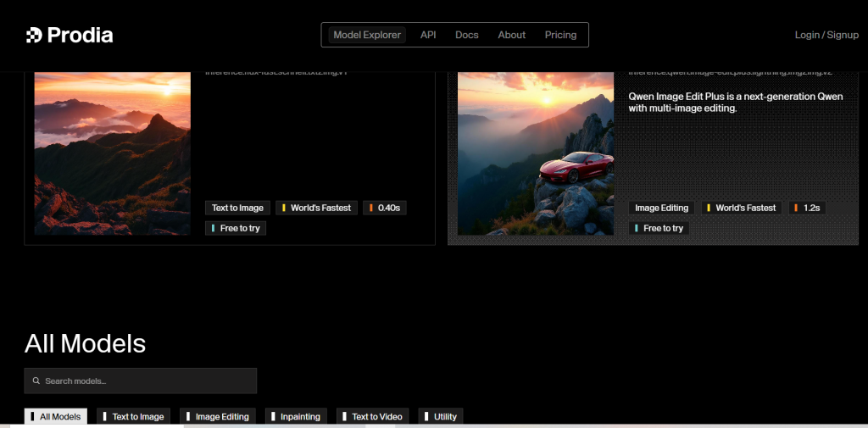
Task: Open the Model Explorer nav tab
Action: pyautogui.click(x=367, y=35)
